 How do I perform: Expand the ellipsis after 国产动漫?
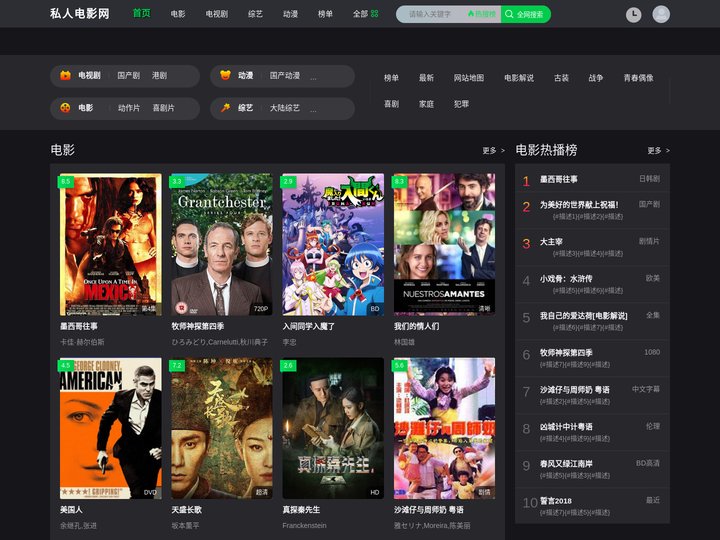click(x=313, y=77)
